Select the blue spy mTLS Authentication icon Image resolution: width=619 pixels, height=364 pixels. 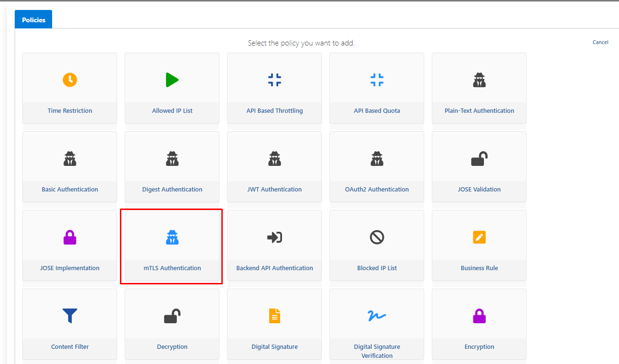click(172, 237)
